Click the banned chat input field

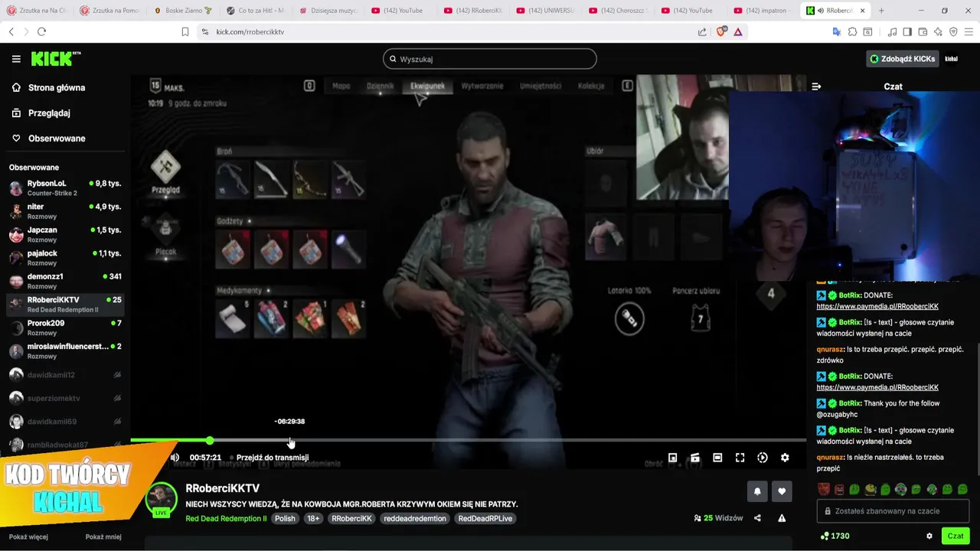click(893, 511)
